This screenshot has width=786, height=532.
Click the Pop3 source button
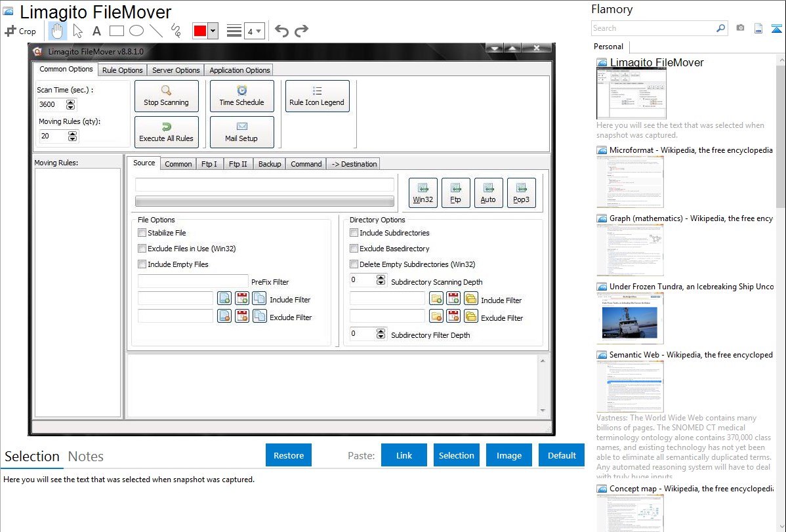pos(522,193)
